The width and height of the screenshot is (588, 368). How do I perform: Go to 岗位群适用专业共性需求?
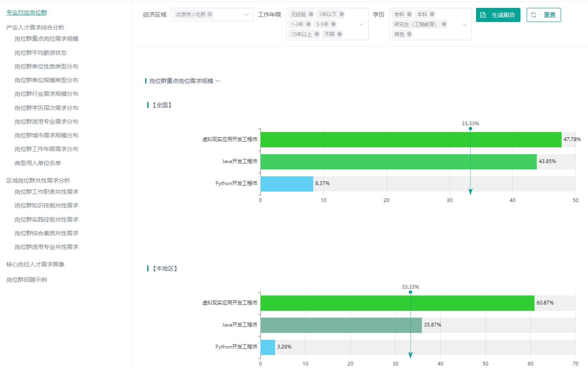click(46, 247)
